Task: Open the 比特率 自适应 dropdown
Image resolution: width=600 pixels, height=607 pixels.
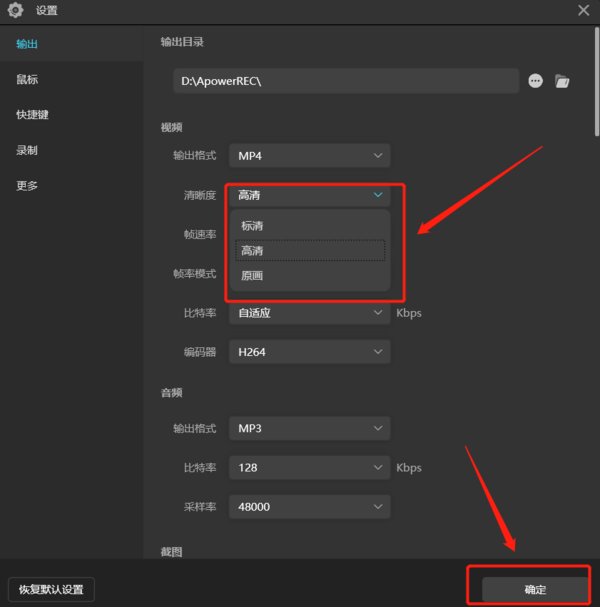Action: point(309,313)
